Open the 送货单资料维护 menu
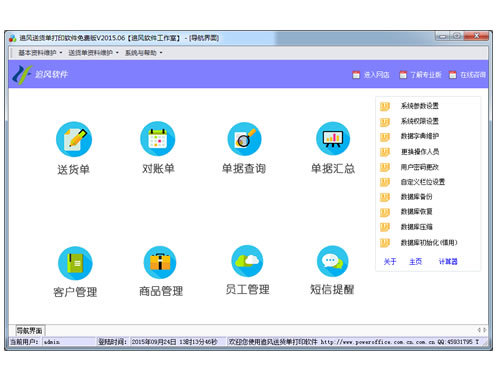The height and width of the screenshot is (375, 500). [x=93, y=53]
